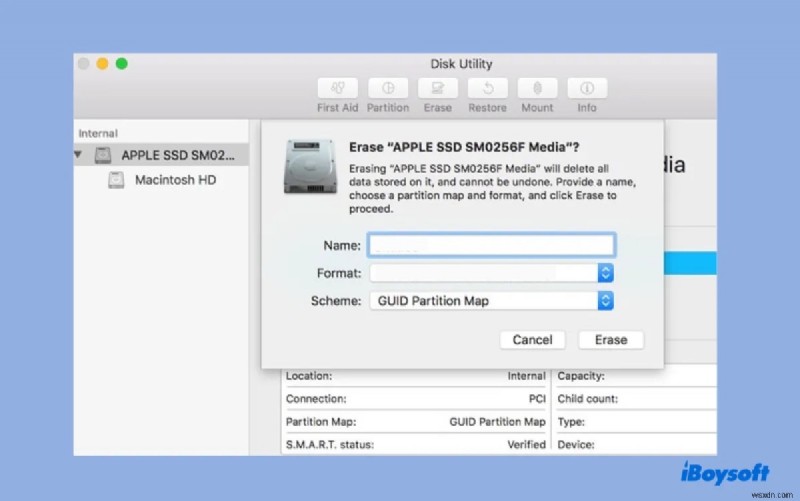The height and width of the screenshot is (501, 800).
Task: Open the Info toolbar icon
Action: [x=587, y=88]
